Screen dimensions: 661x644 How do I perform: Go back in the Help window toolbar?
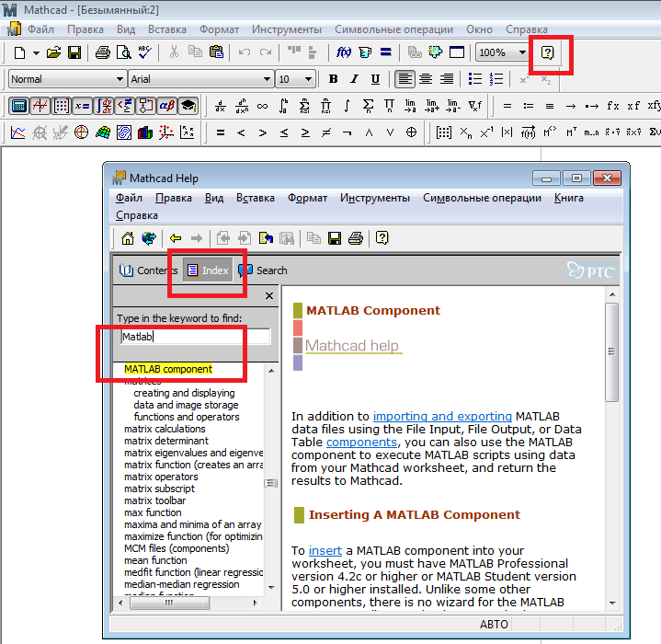coord(176,238)
